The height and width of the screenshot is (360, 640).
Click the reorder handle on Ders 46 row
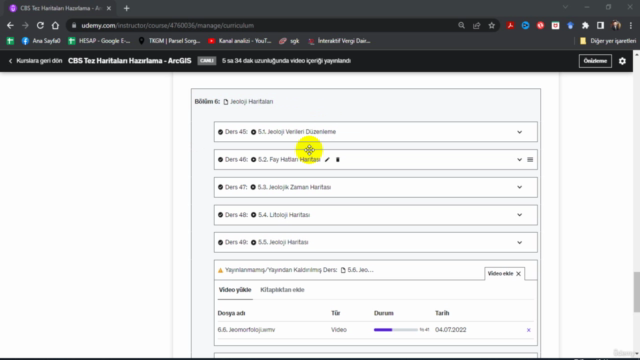point(530,160)
